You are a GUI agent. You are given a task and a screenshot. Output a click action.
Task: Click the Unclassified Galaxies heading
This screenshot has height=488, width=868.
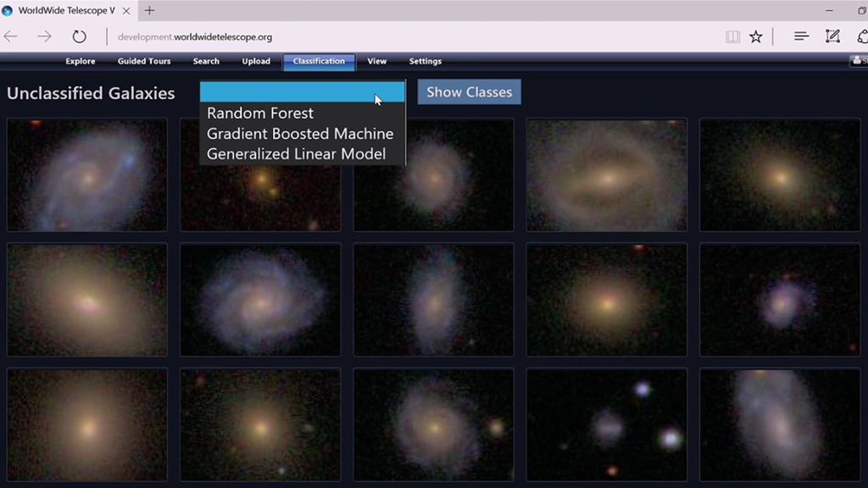pos(91,93)
